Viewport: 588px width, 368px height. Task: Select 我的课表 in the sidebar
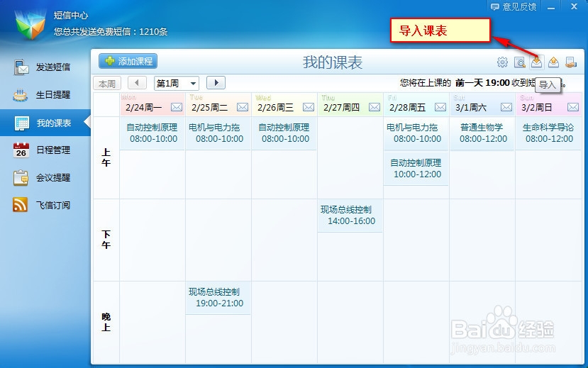(45, 123)
